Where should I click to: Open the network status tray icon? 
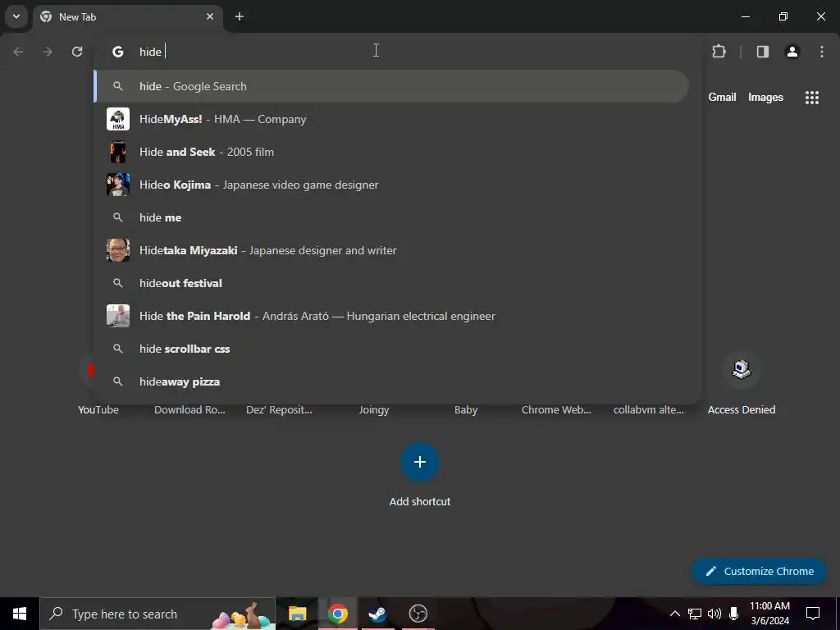[695, 614]
